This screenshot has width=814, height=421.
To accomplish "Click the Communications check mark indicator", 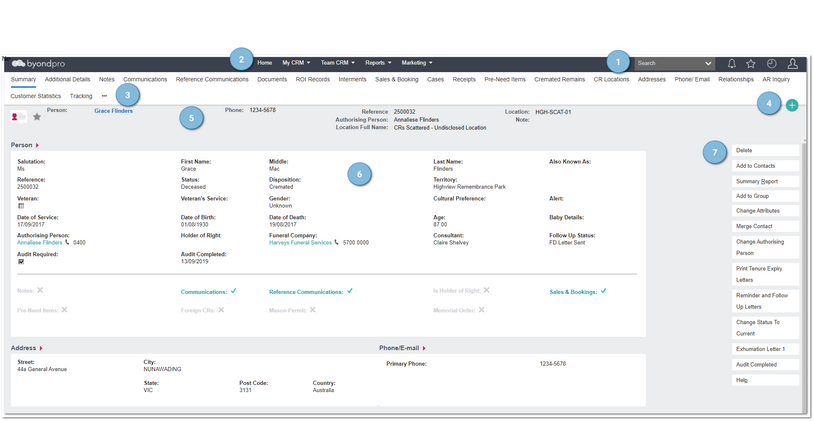I will [x=234, y=291].
